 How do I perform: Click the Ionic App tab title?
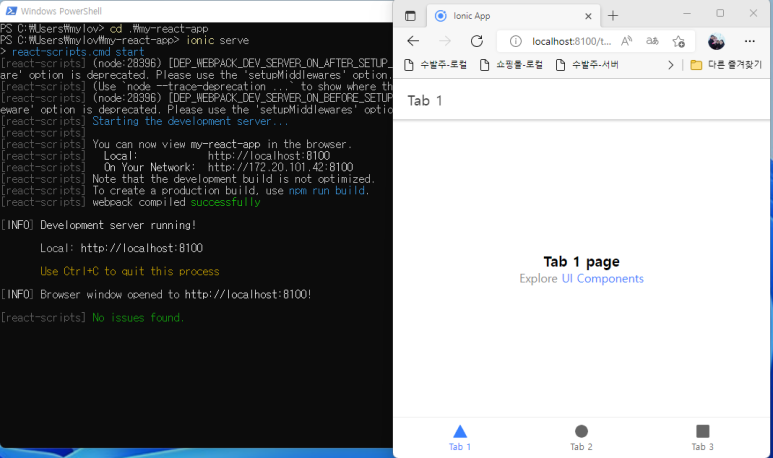(472, 16)
